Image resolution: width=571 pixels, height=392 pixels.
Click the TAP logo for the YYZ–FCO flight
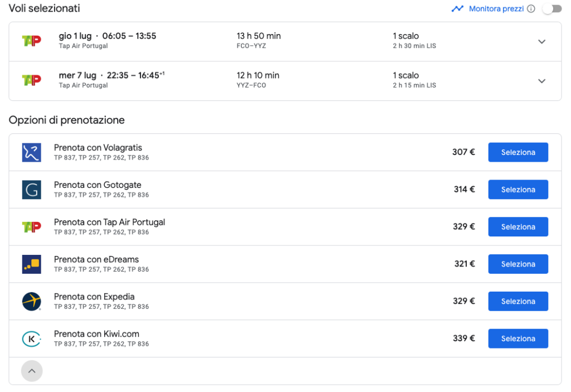(32, 80)
